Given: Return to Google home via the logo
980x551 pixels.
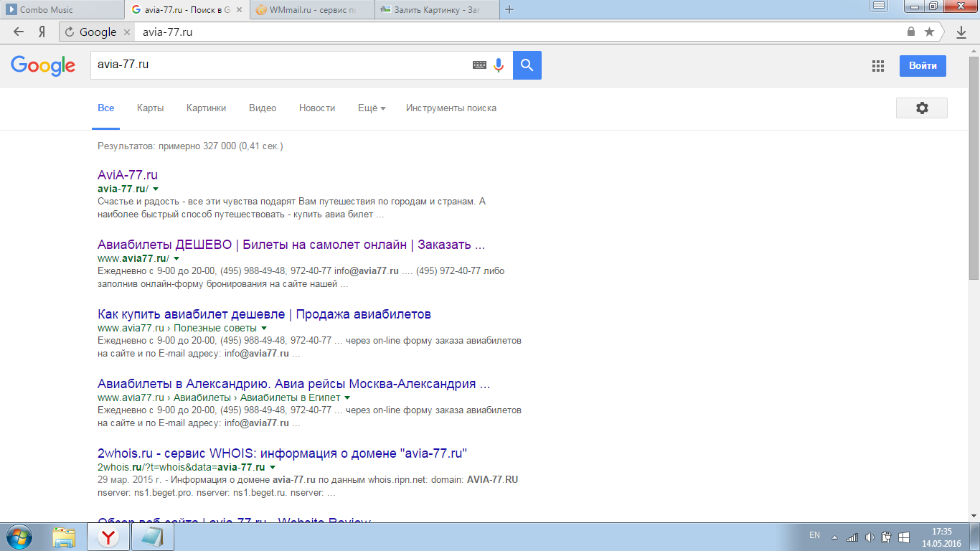Looking at the screenshot, I should click(x=43, y=65).
